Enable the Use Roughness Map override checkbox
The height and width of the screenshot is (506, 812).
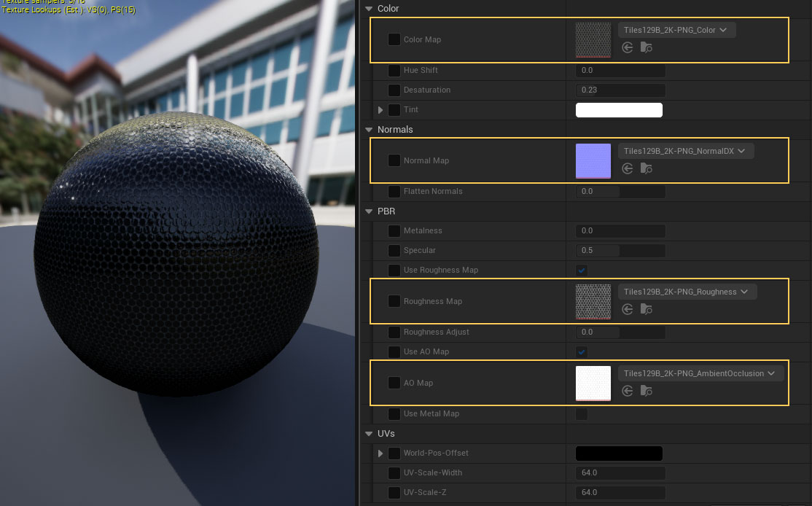pos(394,270)
